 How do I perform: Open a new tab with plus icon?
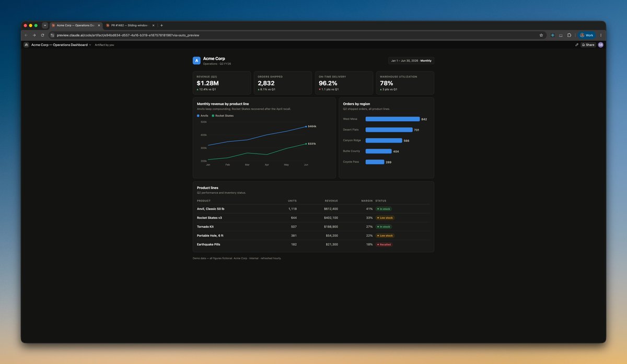pyautogui.click(x=161, y=25)
